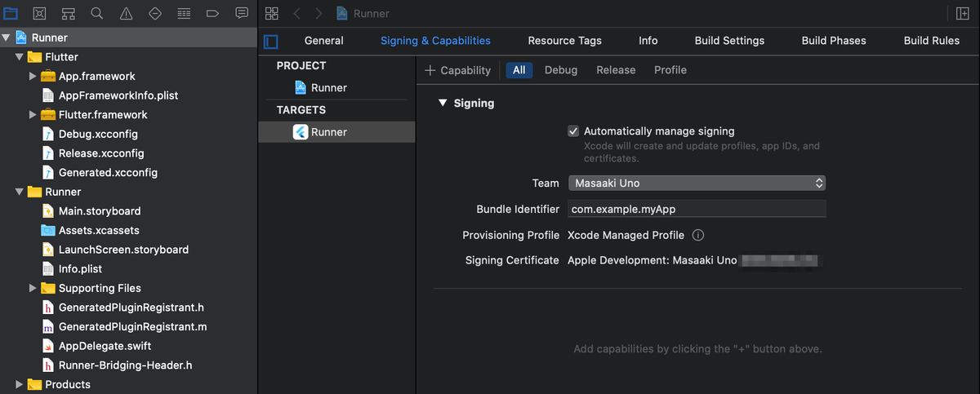Select the All configuration filter
Viewport: 980px width, 394px height.
[x=519, y=70]
